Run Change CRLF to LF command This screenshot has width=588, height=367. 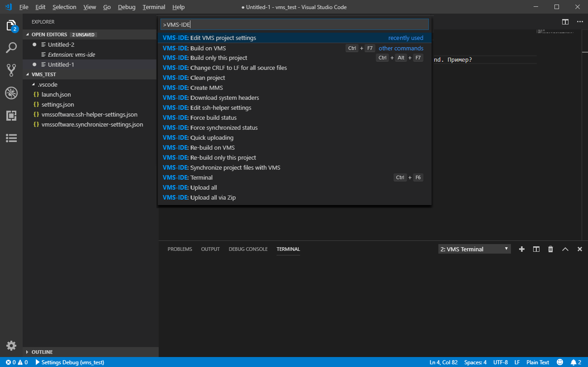295,68
